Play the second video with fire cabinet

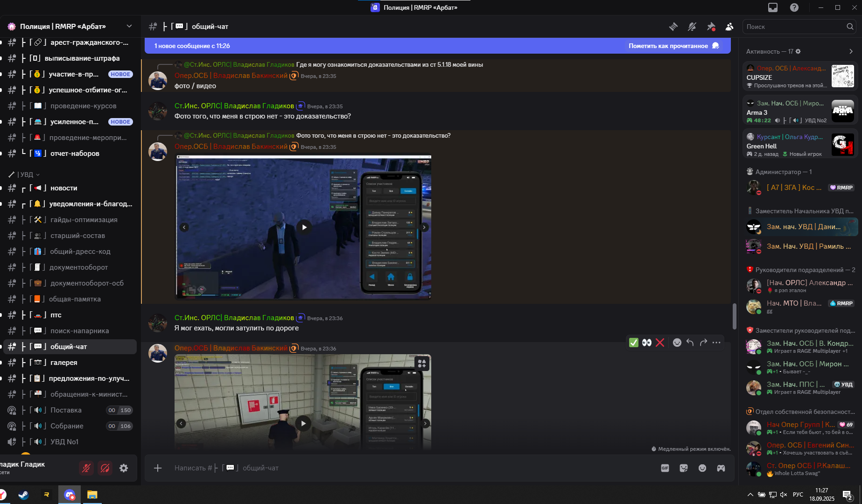[x=303, y=423]
